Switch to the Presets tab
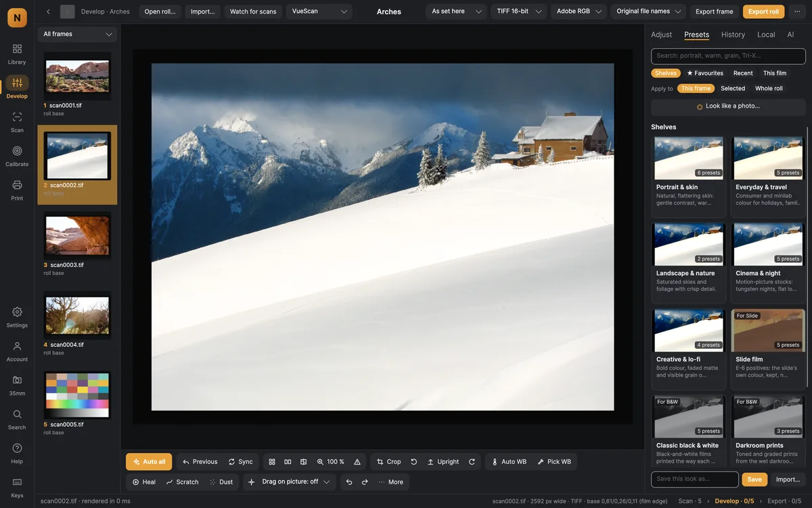 point(696,35)
